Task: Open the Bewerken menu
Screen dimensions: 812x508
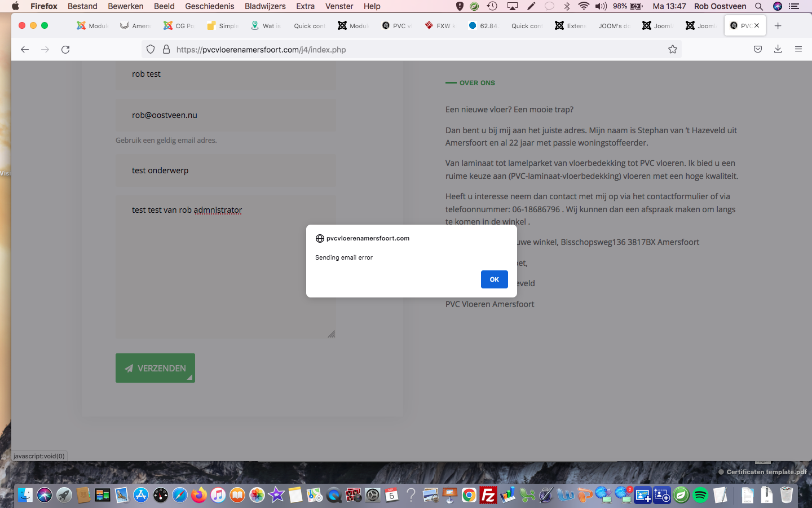Action: pos(125,6)
